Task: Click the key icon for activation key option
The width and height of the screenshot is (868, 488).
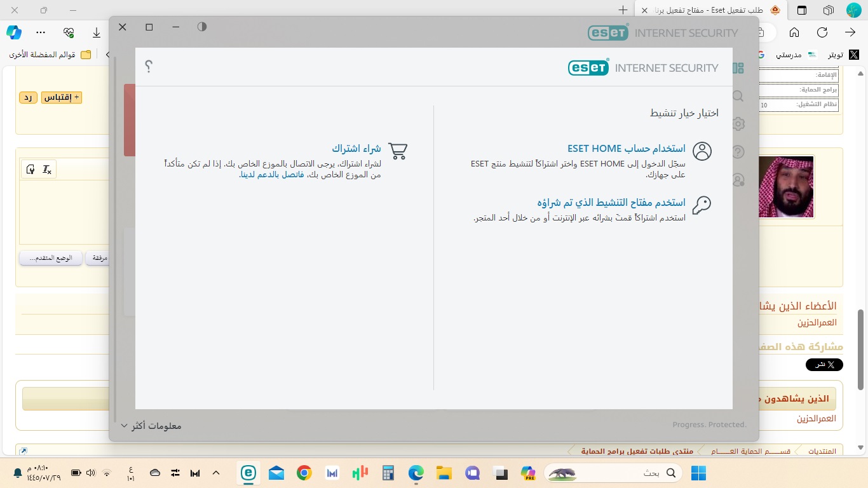Action: point(702,205)
